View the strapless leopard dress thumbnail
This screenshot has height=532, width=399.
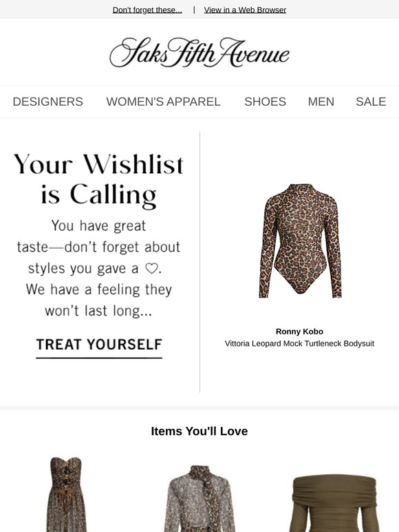pyautogui.click(x=67, y=494)
